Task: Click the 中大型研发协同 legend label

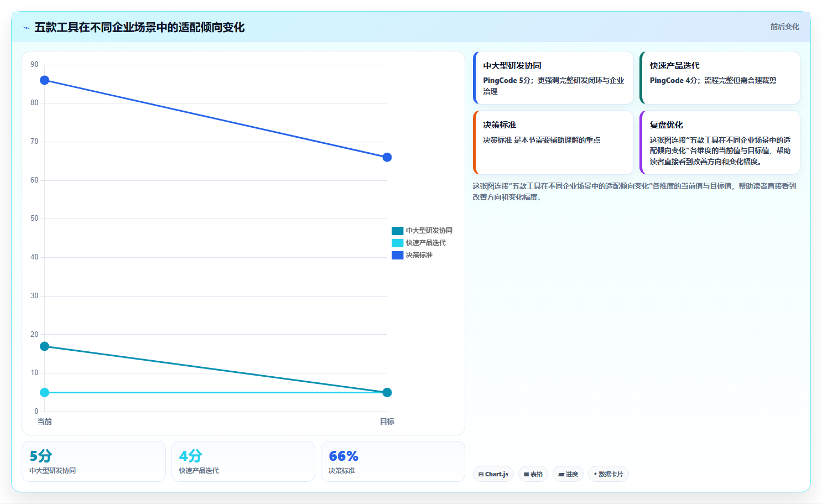Action: [429, 231]
